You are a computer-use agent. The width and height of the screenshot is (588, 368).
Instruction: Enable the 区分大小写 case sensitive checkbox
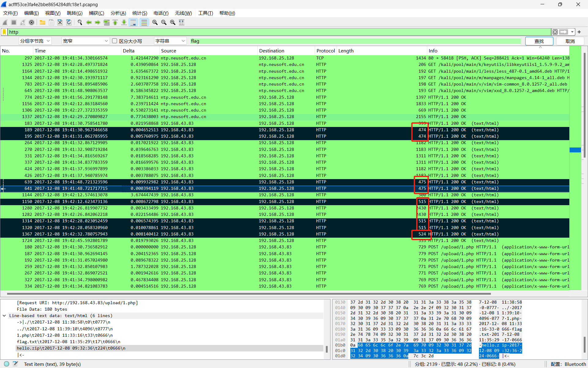tap(115, 41)
